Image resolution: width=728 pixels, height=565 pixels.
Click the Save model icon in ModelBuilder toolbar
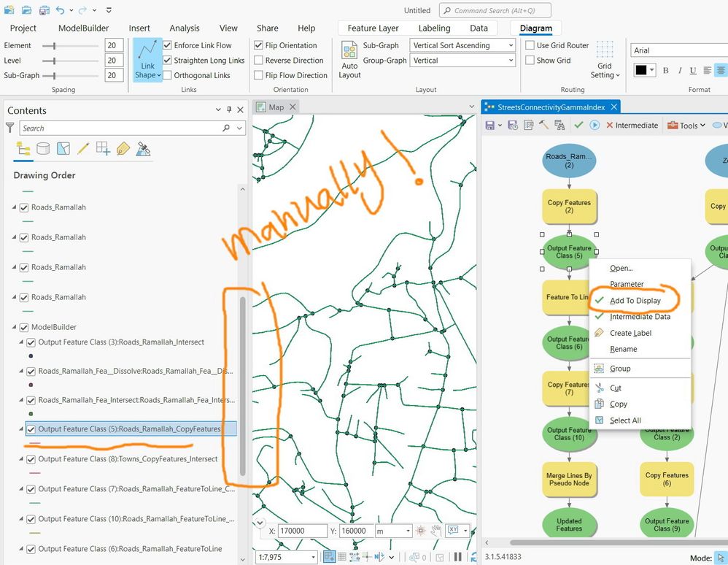[x=489, y=125]
